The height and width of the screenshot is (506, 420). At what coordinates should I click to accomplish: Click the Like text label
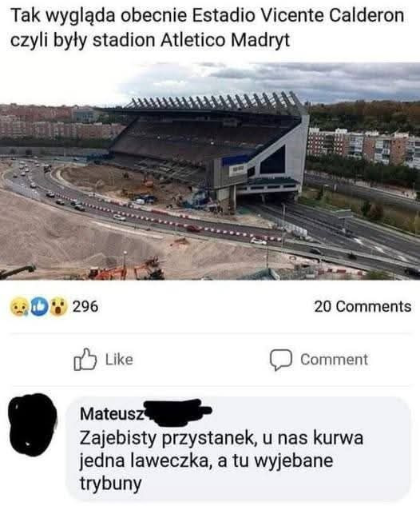(119, 360)
